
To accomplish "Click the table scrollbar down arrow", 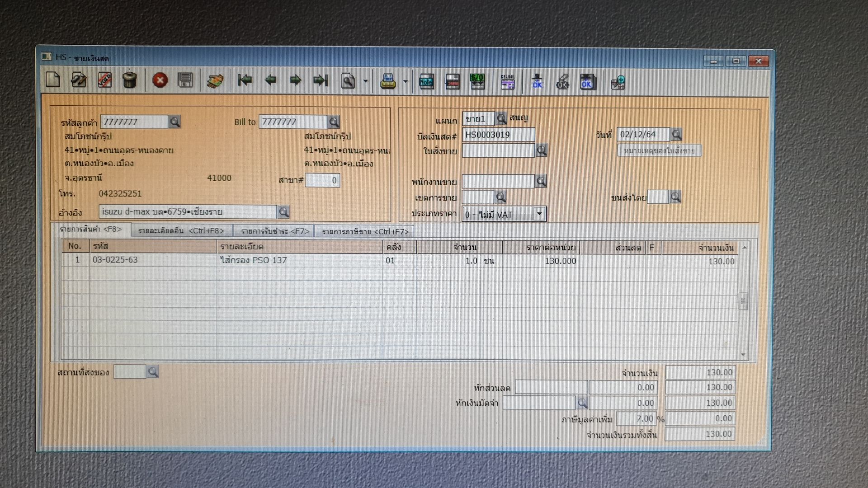I will [x=744, y=355].
